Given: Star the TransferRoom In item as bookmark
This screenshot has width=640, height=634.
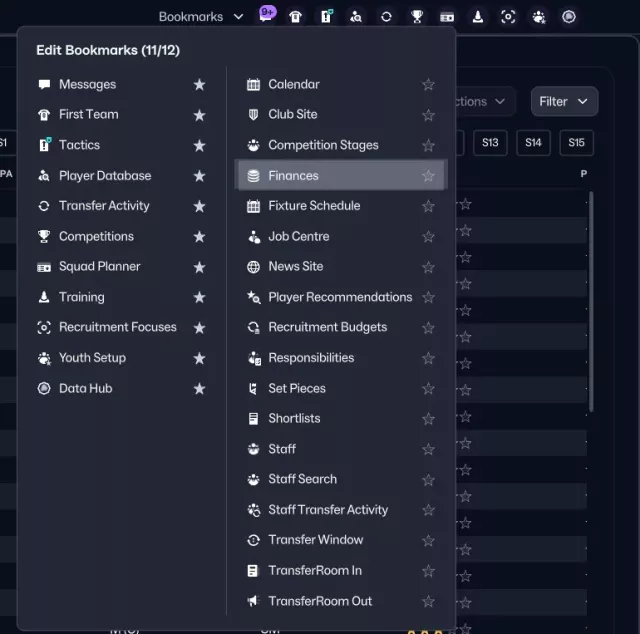Looking at the screenshot, I should coord(428,571).
